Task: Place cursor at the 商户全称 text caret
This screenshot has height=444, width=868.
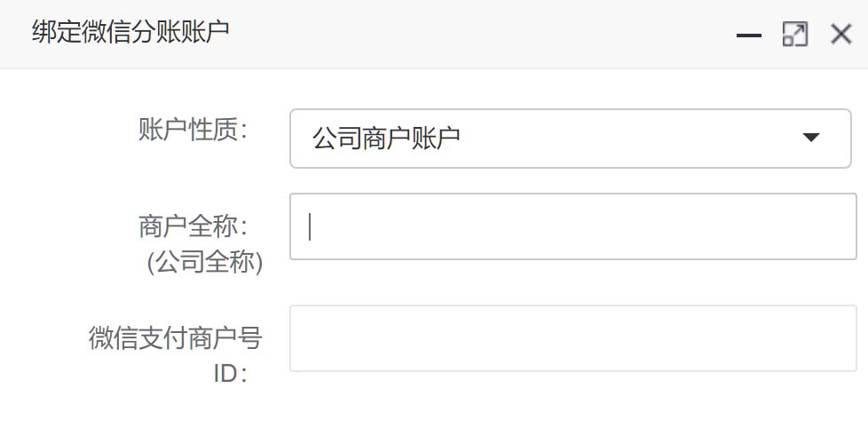Action: click(x=310, y=227)
